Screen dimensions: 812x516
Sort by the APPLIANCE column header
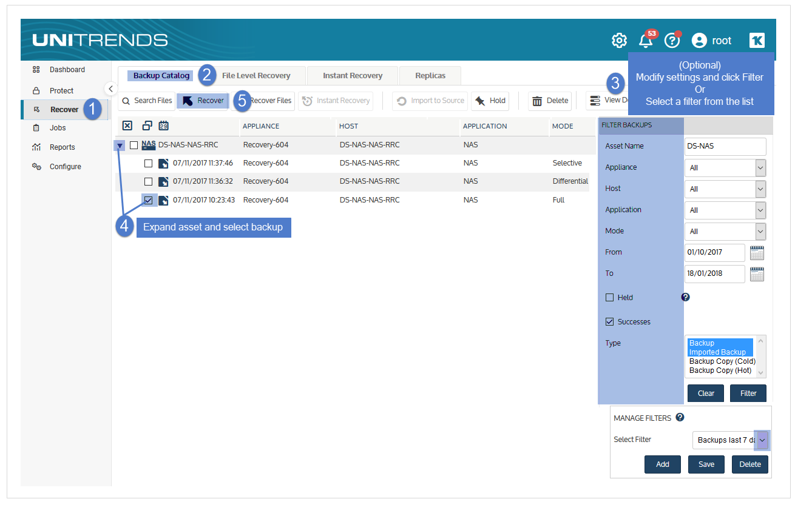click(261, 126)
